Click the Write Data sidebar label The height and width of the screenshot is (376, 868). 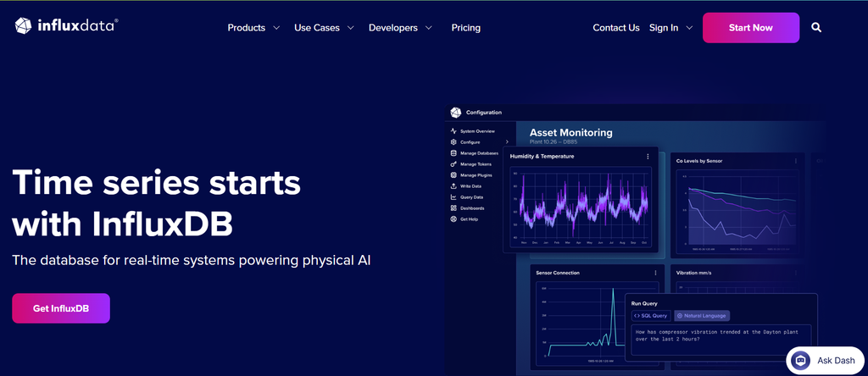click(470, 185)
